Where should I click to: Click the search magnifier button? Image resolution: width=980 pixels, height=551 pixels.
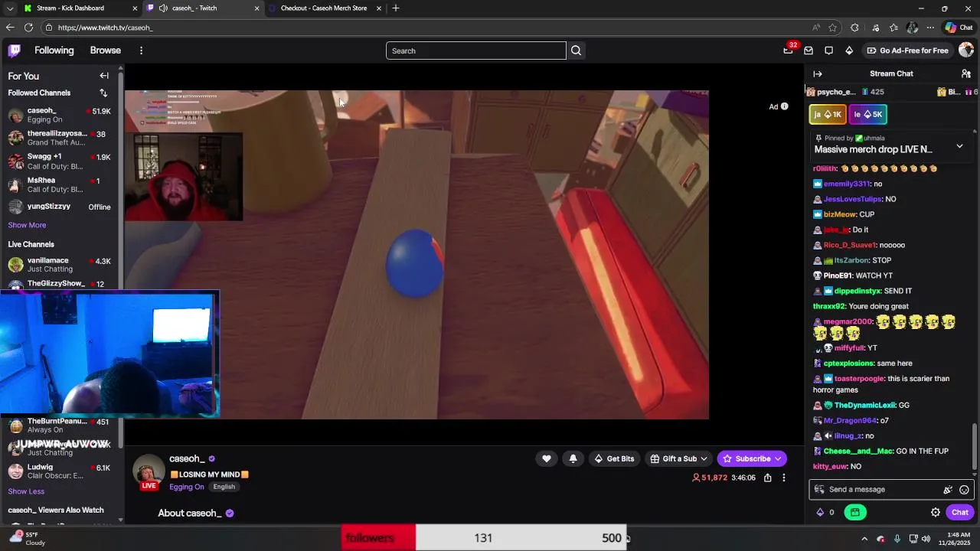coord(576,51)
